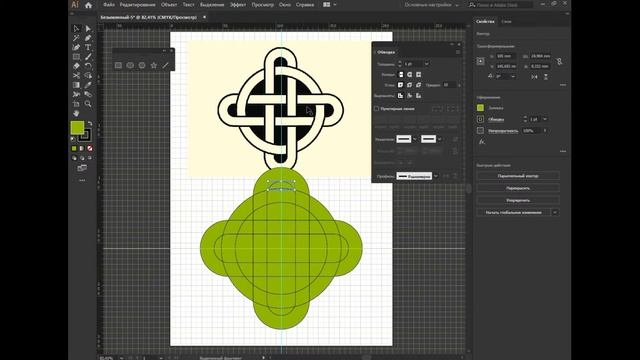Choose round cap in Stroke panel
This screenshot has width=640, height=360.
click(409, 74)
